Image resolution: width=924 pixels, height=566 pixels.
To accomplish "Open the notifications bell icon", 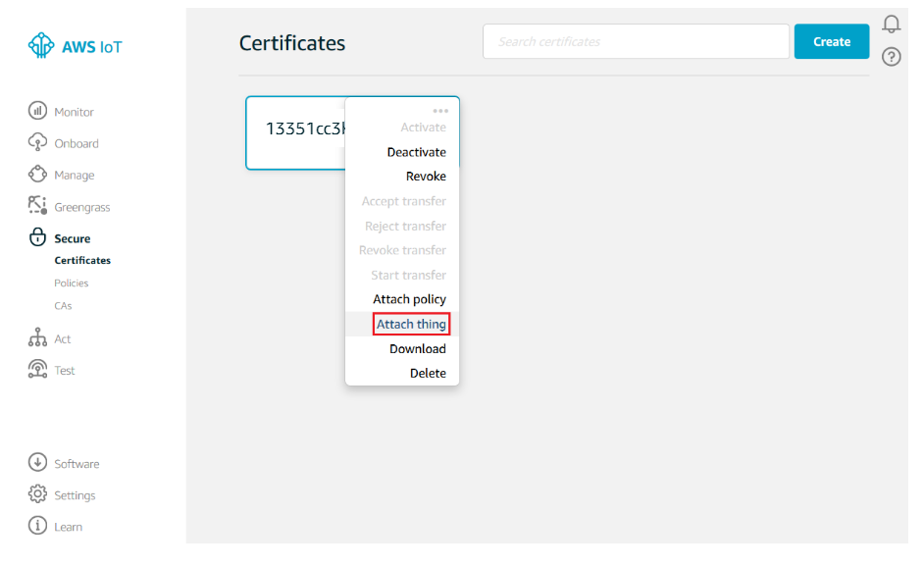I will click(x=891, y=25).
